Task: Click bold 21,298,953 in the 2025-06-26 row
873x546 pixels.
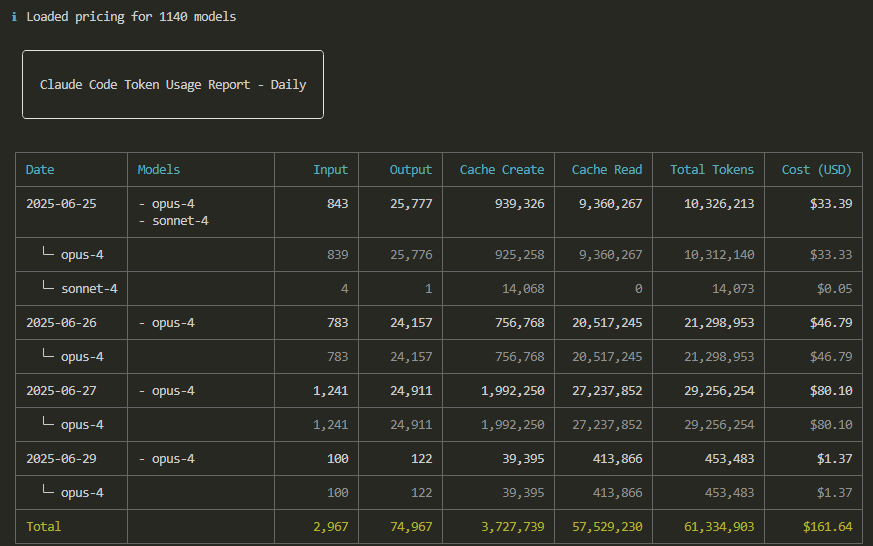Action: pyautogui.click(x=719, y=323)
